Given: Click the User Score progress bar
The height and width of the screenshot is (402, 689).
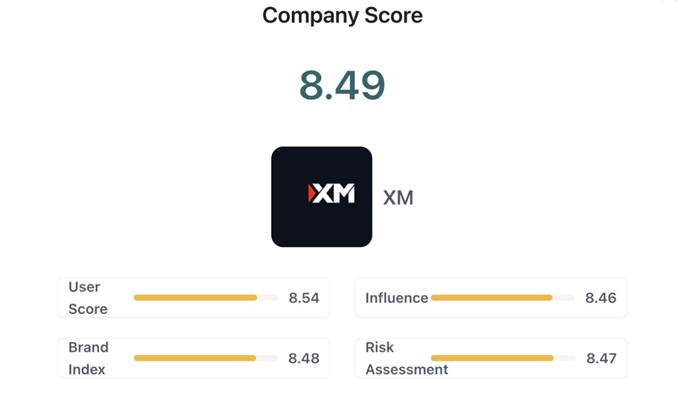Looking at the screenshot, I should 206,298.
